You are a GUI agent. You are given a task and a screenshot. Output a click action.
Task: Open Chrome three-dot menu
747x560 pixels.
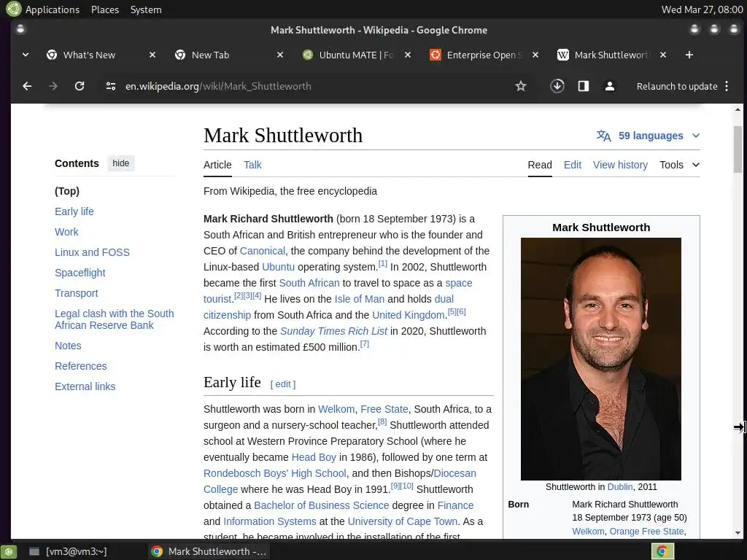pyautogui.click(x=727, y=86)
